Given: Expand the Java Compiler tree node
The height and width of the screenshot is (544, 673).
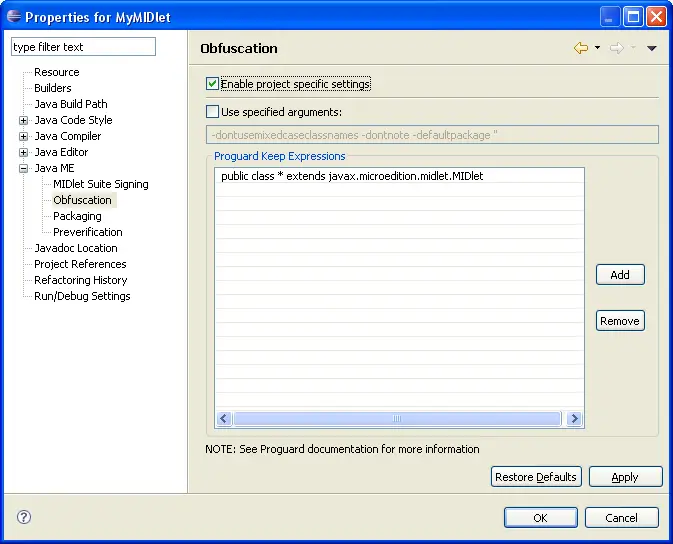Looking at the screenshot, I should (x=23, y=136).
